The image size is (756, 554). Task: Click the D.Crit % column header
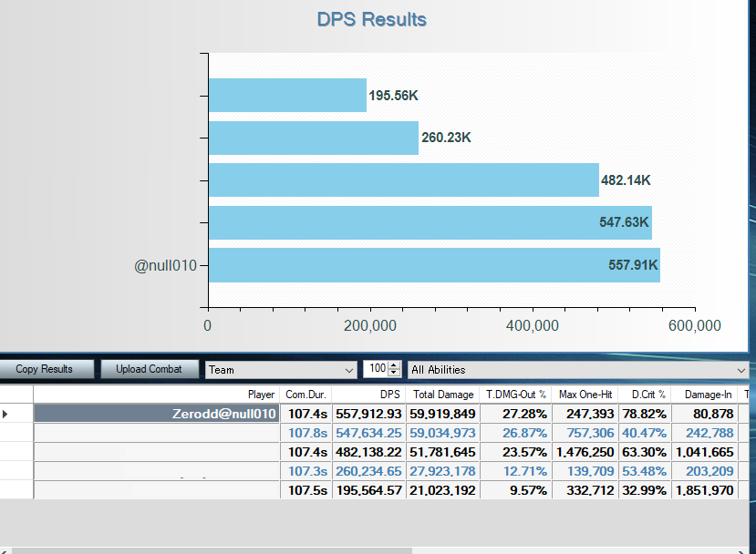click(645, 395)
